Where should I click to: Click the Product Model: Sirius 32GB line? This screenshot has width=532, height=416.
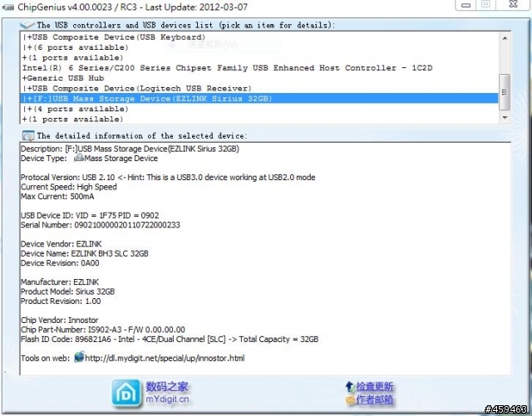68,291
